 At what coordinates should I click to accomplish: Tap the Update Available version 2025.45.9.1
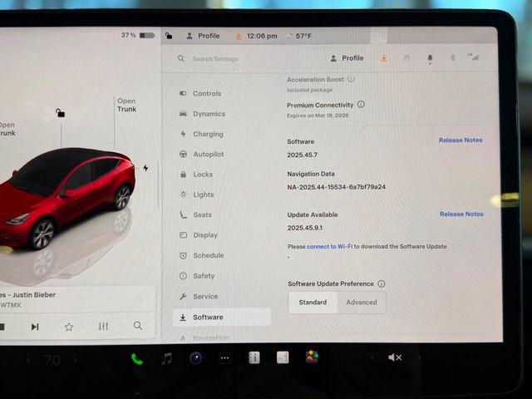[x=305, y=228]
